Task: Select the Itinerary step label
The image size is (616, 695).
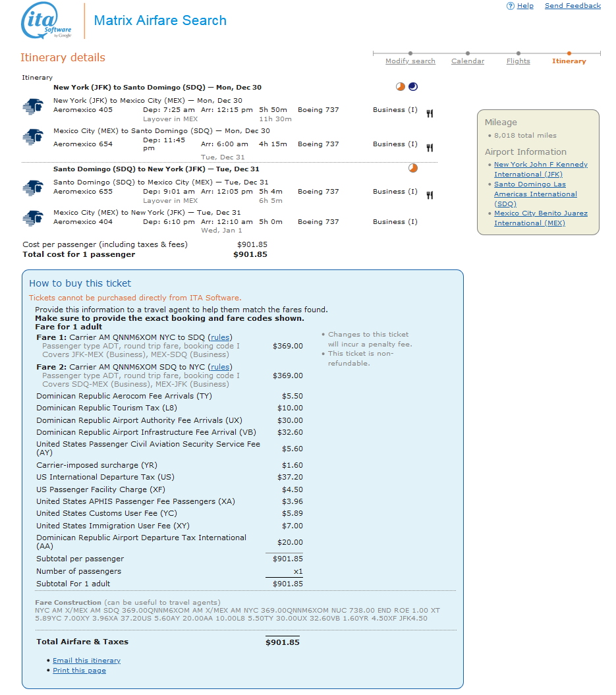Action: [569, 61]
